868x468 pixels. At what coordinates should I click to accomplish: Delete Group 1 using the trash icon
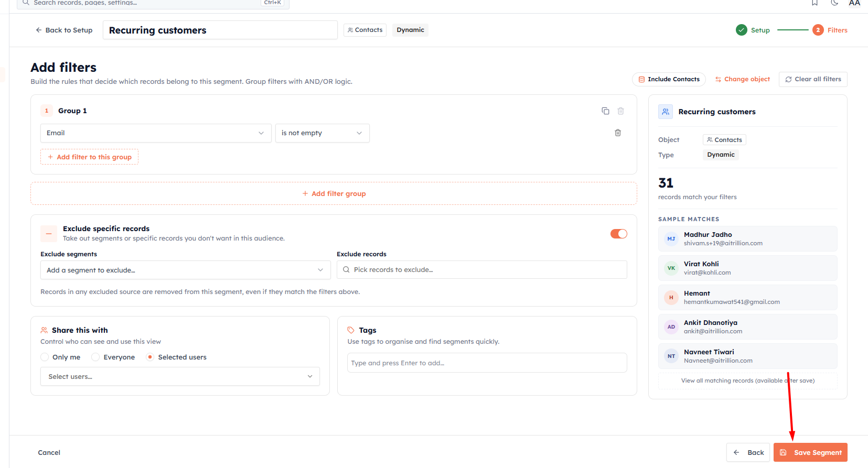coord(620,111)
